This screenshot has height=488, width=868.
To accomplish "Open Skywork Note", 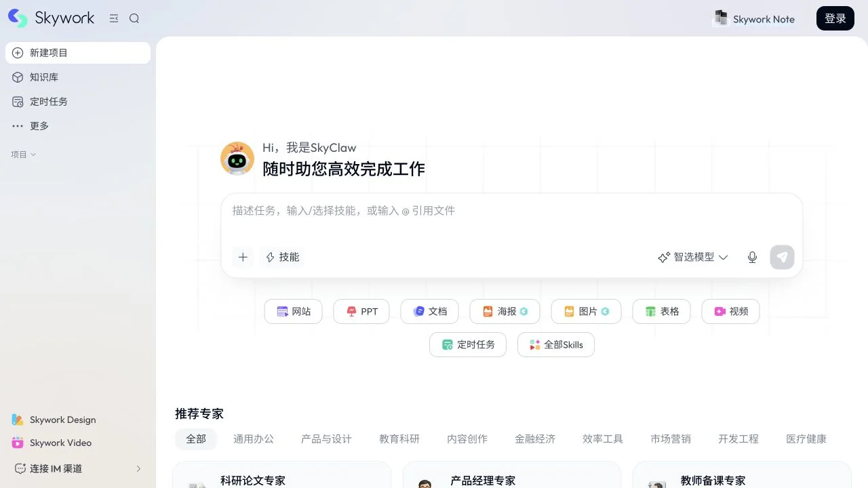I will click(754, 19).
